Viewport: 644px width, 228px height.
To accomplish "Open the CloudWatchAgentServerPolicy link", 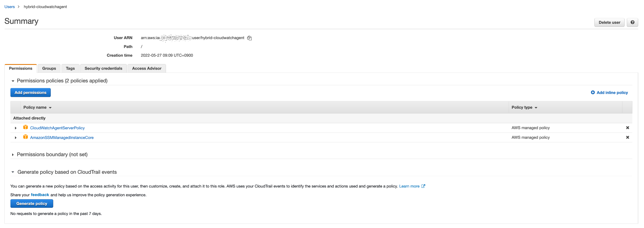I will point(57,128).
